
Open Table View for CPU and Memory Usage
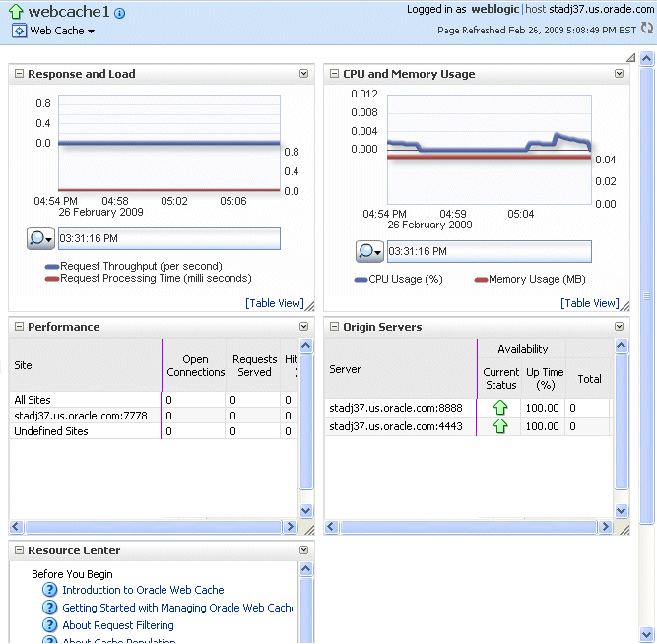[590, 303]
